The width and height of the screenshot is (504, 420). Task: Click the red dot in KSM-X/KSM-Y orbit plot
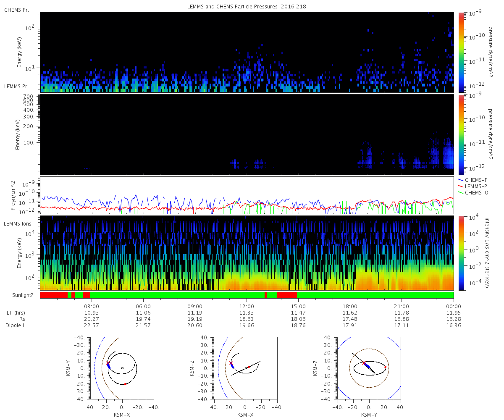click(x=125, y=384)
